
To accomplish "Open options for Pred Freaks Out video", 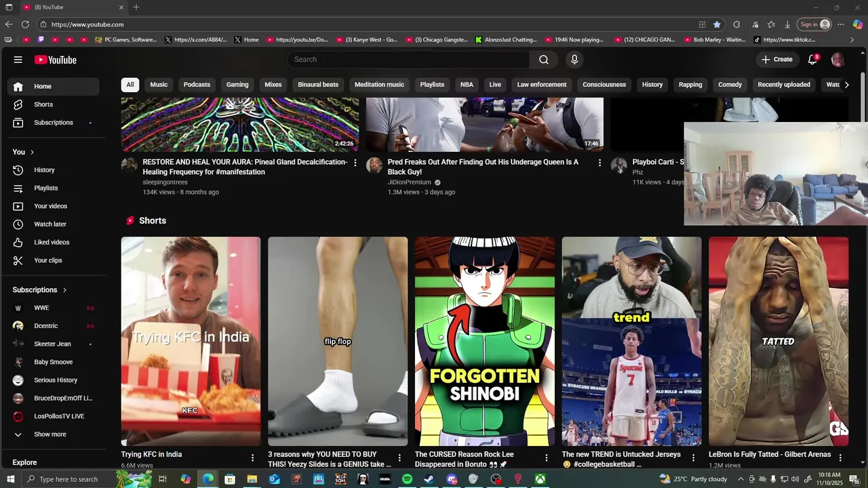I will (599, 163).
